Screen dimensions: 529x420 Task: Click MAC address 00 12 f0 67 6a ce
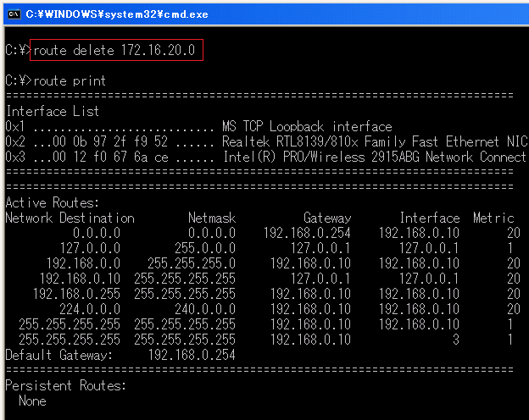(x=110, y=157)
